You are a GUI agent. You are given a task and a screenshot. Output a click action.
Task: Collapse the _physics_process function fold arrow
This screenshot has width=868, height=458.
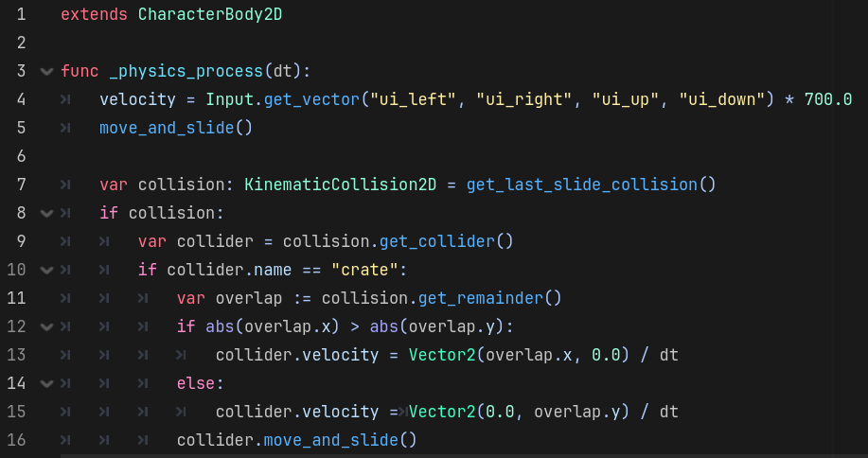[46, 71]
